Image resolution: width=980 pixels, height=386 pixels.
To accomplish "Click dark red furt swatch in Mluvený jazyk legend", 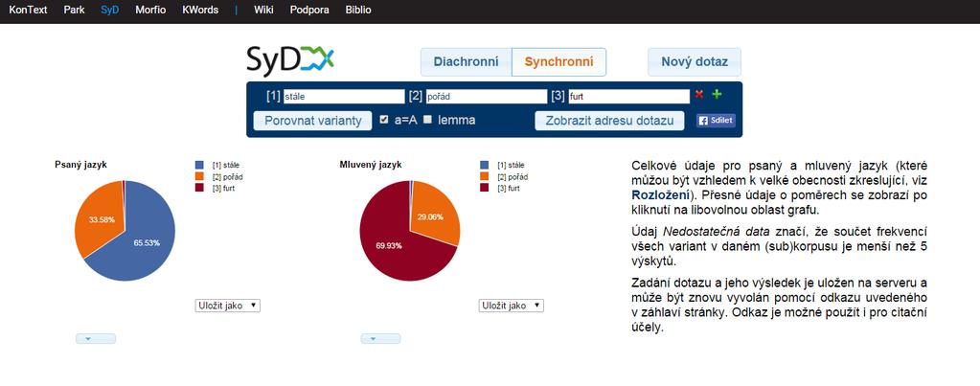I will pos(485,188).
